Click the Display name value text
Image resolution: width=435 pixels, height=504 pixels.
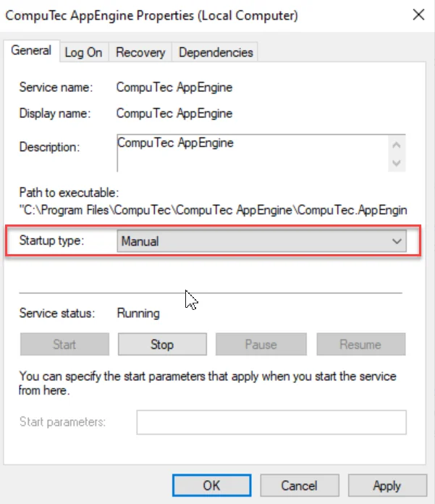(174, 114)
